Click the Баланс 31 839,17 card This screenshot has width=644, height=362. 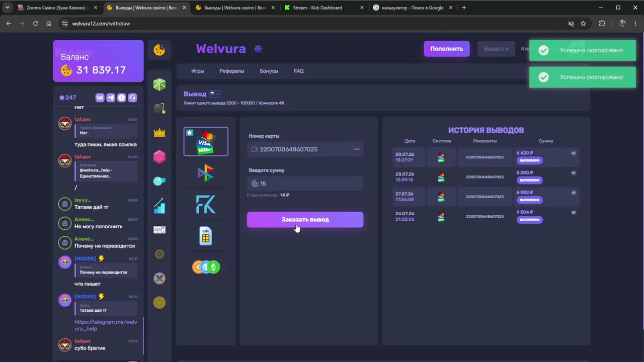98,61
